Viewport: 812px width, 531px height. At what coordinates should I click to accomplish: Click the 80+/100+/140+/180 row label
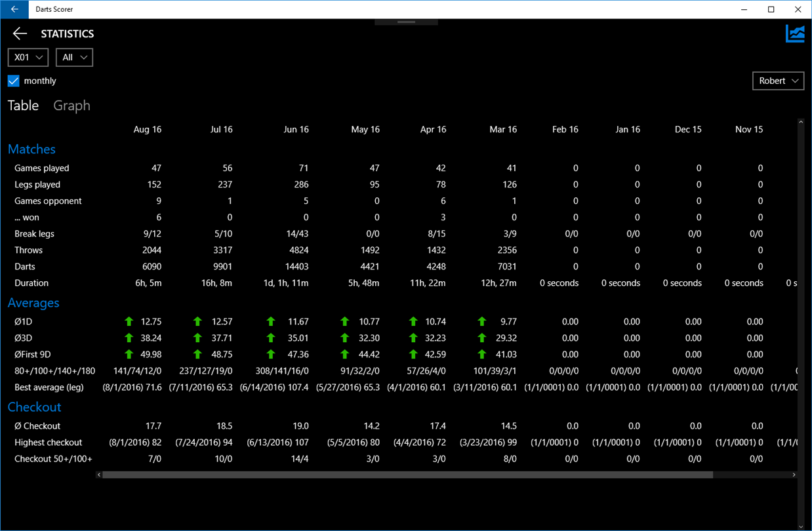click(x=54, y=371)
